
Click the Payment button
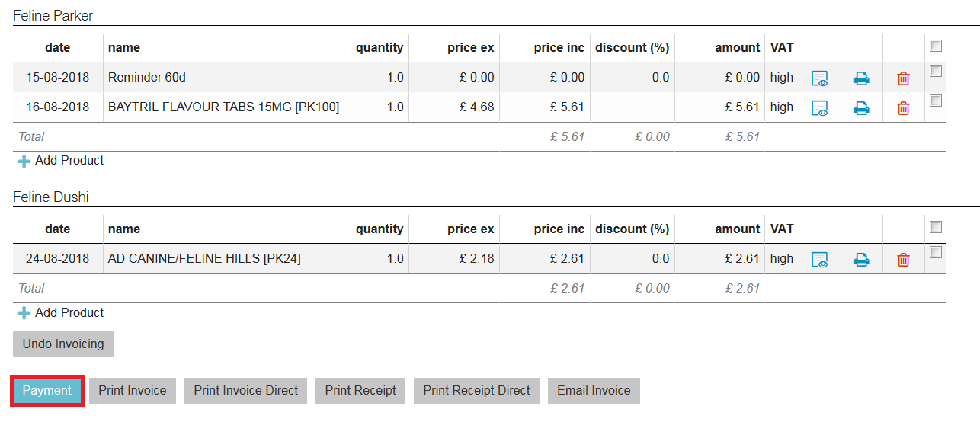click(x=46, y=391)
